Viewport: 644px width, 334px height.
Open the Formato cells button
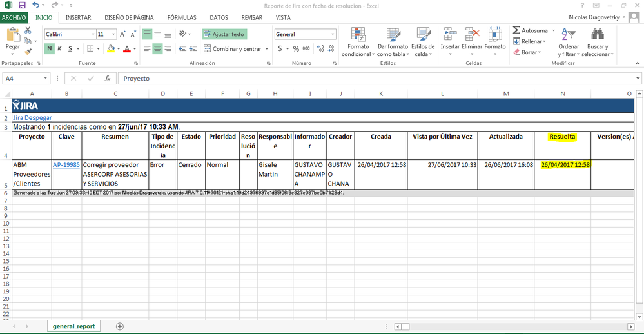pos(495,41)
